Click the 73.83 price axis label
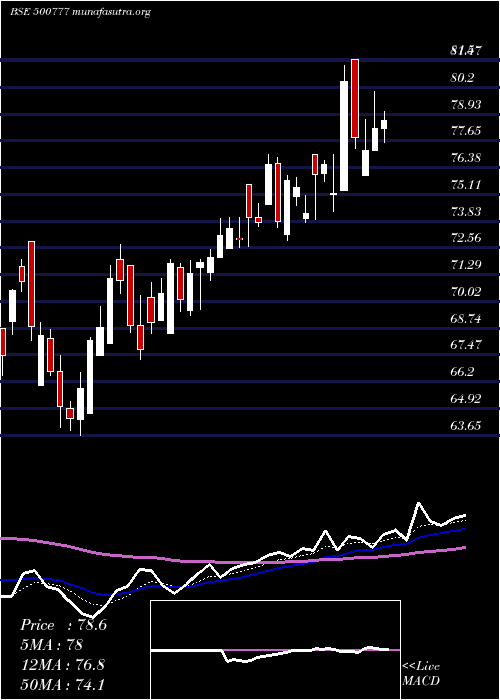Screen dimensions: 500x700 click(x=466, y=211)
